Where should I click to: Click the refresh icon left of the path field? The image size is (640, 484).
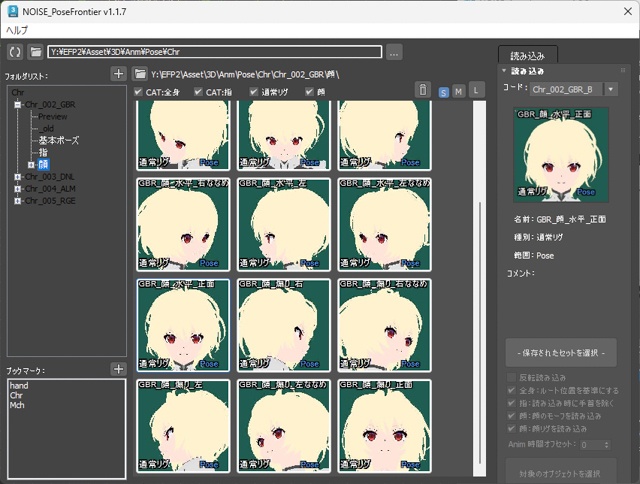click(x=15, y=52)
